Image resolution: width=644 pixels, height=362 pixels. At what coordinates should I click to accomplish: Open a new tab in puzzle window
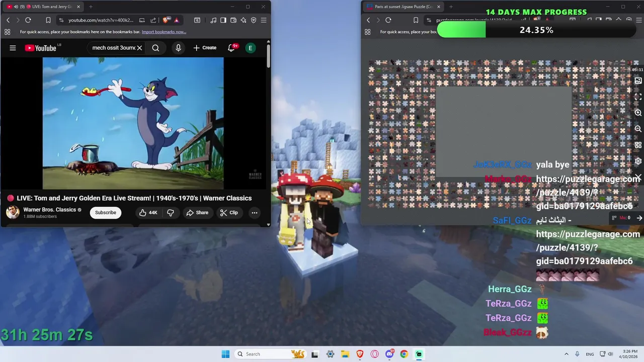pyautogui.click(x=451, y=7)
